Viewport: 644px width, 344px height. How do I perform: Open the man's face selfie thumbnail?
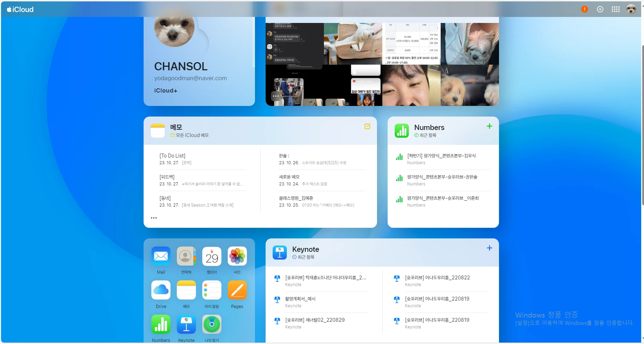pyautogui.click(x=411, y=85)
